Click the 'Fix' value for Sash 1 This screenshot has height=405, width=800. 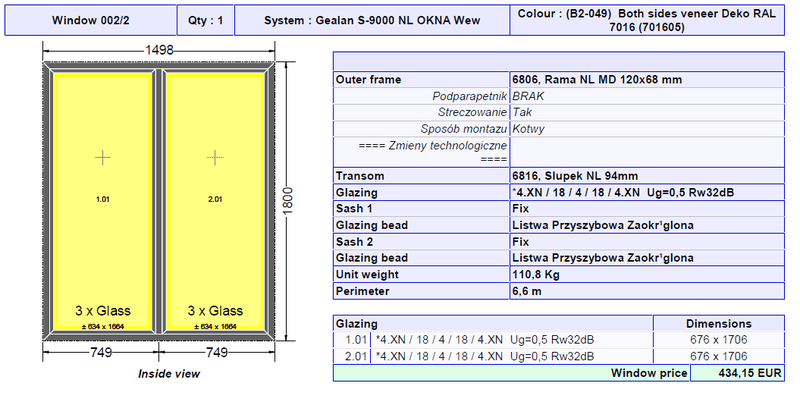[521, 209]
